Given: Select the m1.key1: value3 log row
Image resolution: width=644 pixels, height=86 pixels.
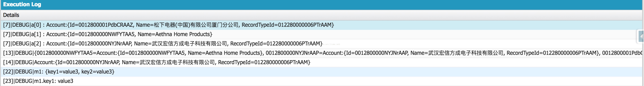Looking at the screenshot, I should 322,81.
